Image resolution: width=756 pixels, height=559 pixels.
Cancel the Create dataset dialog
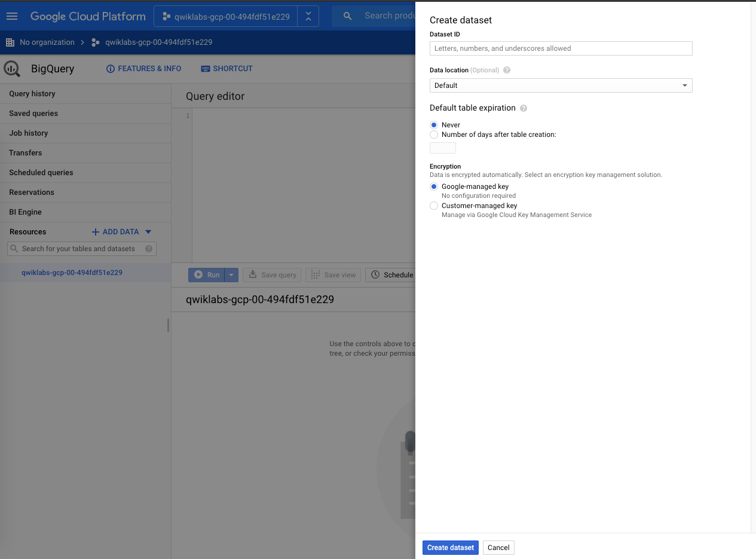pos(498,548)
